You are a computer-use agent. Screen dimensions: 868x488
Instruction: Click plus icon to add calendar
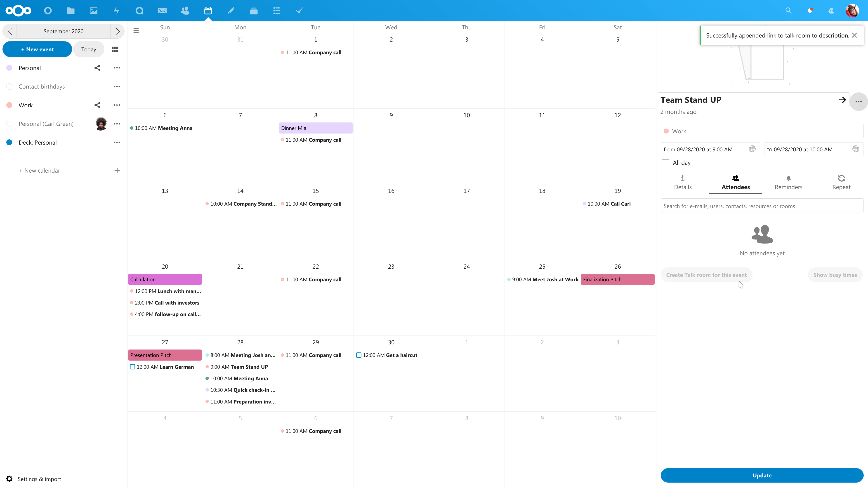[117, 170]
